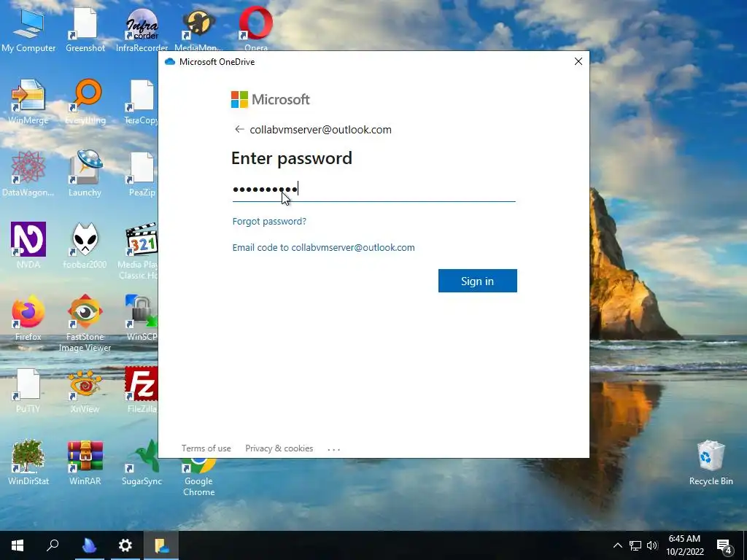Viewport: 747px width, 560px height.
Task: Focus the password input field
Action: [373, 190]
